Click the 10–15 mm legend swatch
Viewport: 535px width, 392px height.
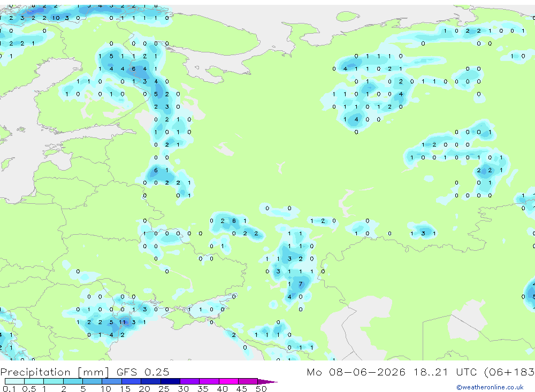(112, 381)
